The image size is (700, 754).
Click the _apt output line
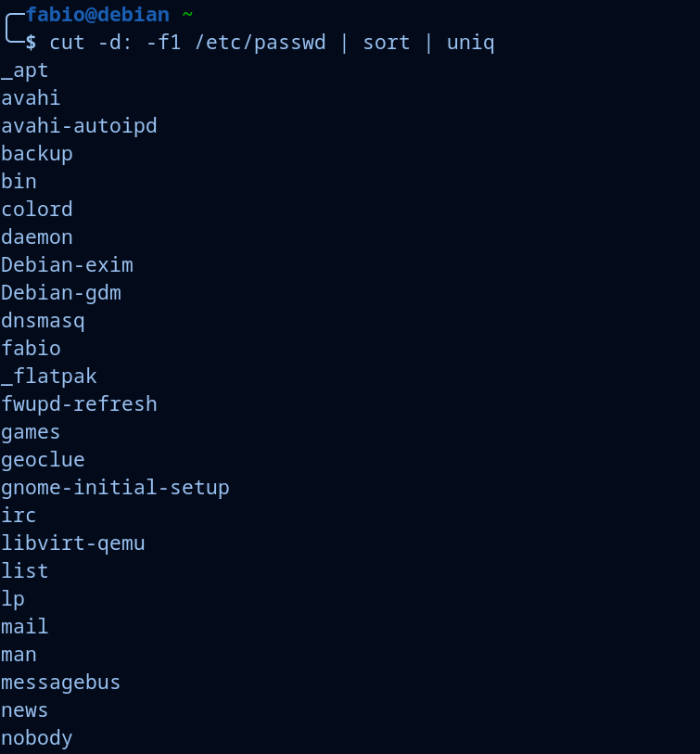(x=25, y=70)
